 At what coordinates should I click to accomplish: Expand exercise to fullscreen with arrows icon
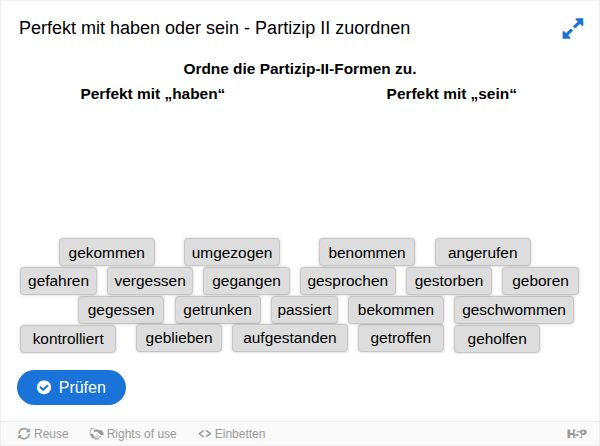click(573, 28)
